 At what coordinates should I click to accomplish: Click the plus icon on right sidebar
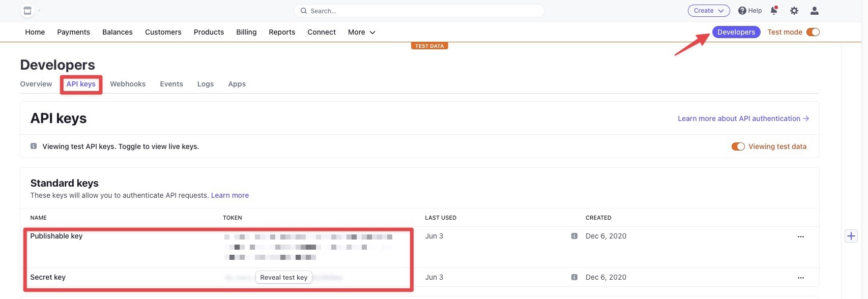click(x=851, y=236)
